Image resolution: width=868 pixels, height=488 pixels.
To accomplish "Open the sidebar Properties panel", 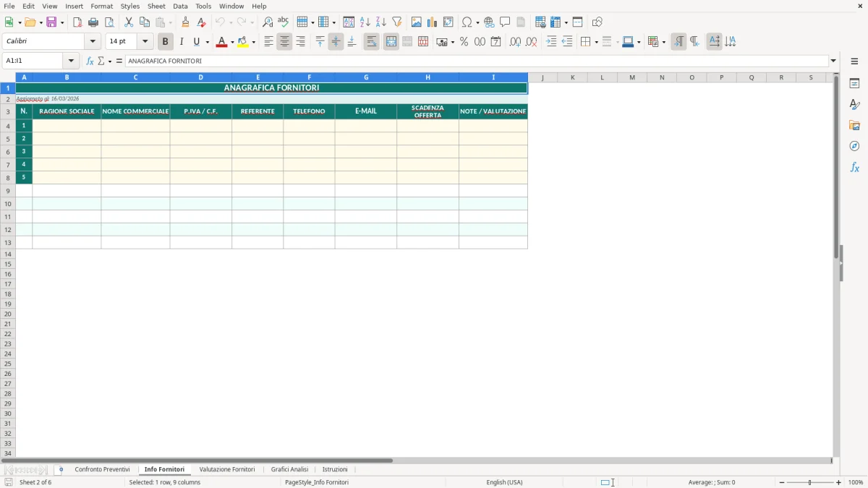I will [x=854, y=83].
